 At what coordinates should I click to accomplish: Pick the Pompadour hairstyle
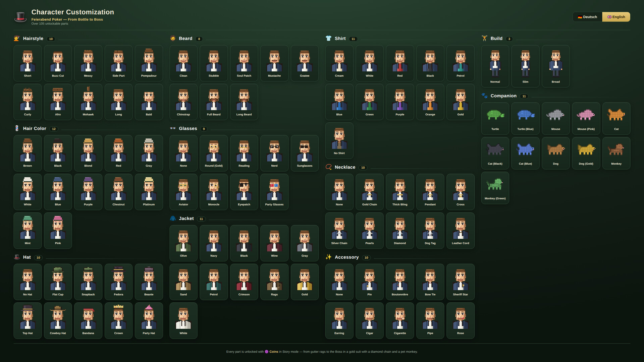(149, 63)
